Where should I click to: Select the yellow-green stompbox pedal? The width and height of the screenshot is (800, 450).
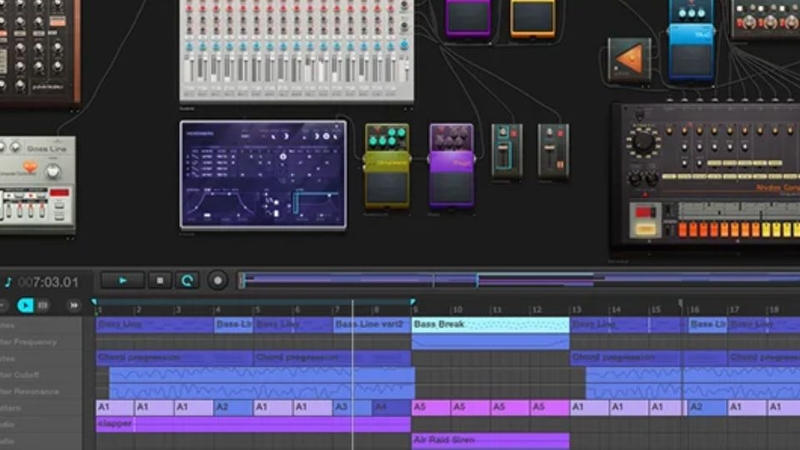[387, 166]
